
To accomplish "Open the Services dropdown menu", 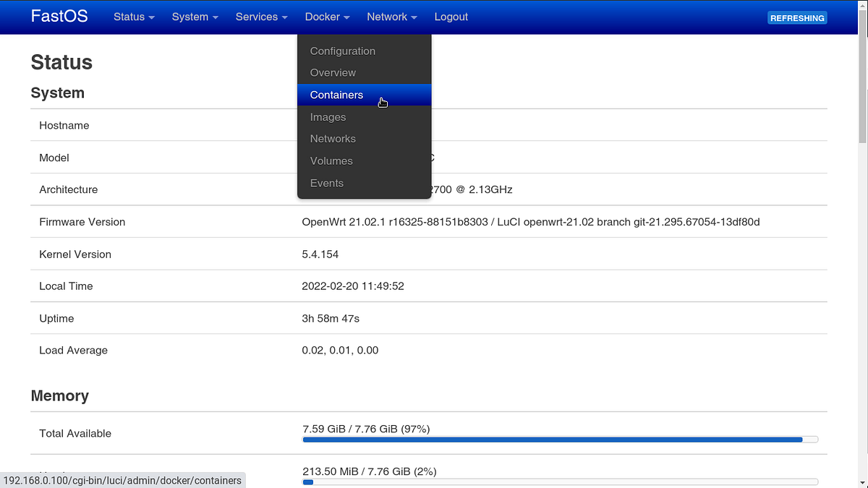I will click(x=261, y=17).
